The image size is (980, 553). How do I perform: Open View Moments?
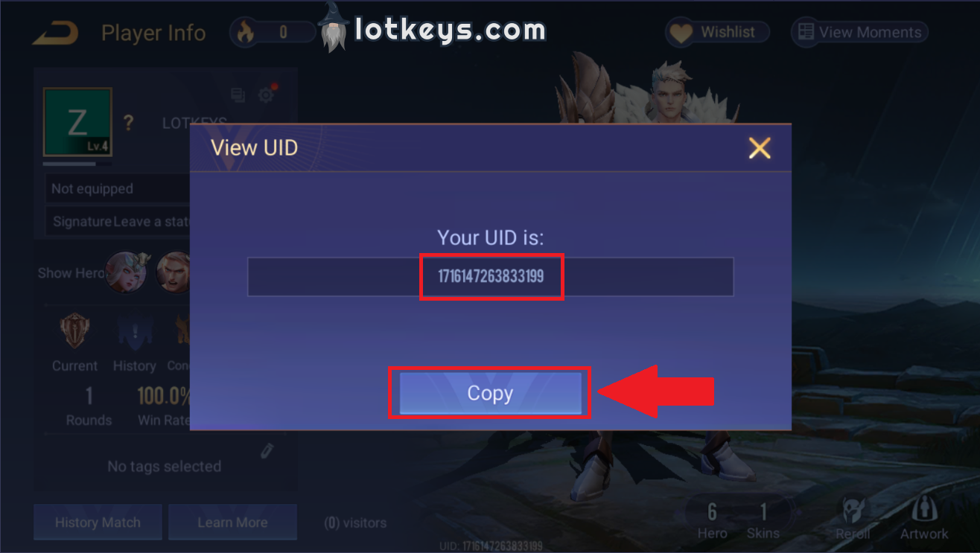point(859,32)
